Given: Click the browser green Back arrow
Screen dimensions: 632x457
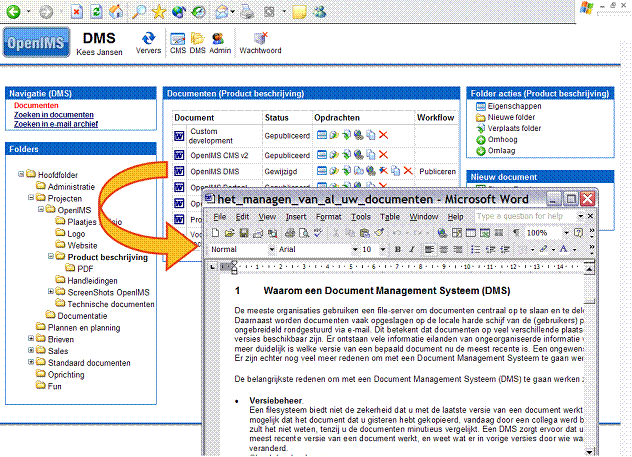Looking at the screenshot, I should tap(13, 12).
